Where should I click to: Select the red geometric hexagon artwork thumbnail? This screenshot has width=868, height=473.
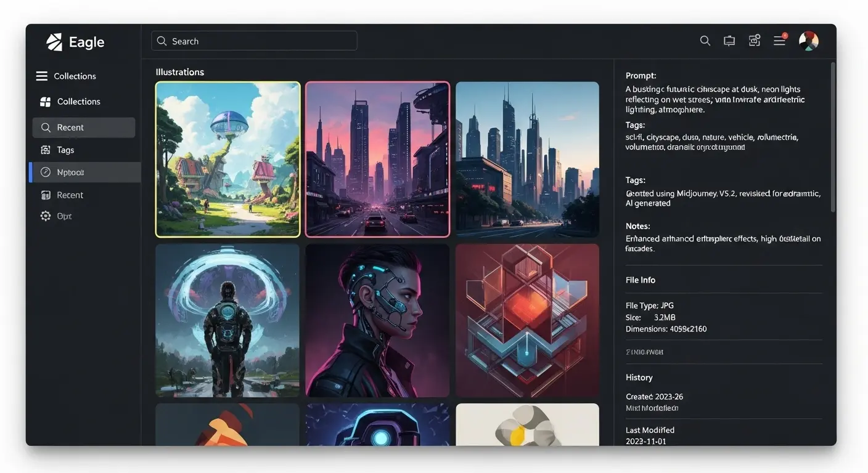click(527, 320)
